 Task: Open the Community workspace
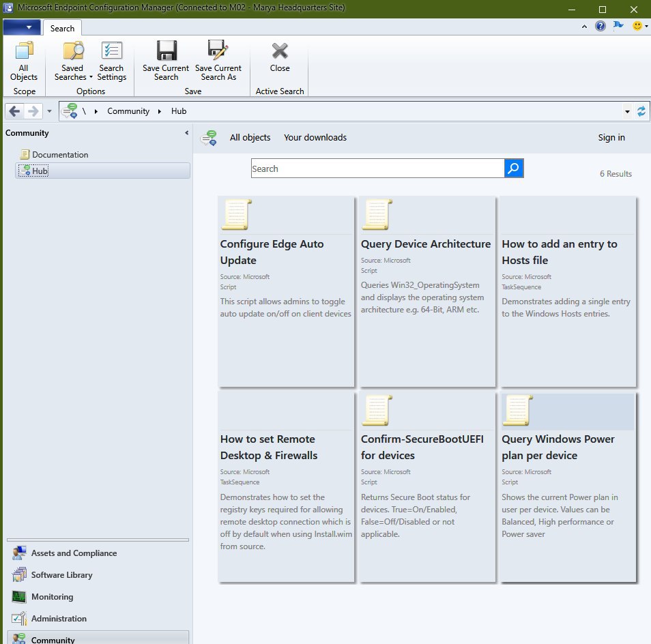coord(98,638)
